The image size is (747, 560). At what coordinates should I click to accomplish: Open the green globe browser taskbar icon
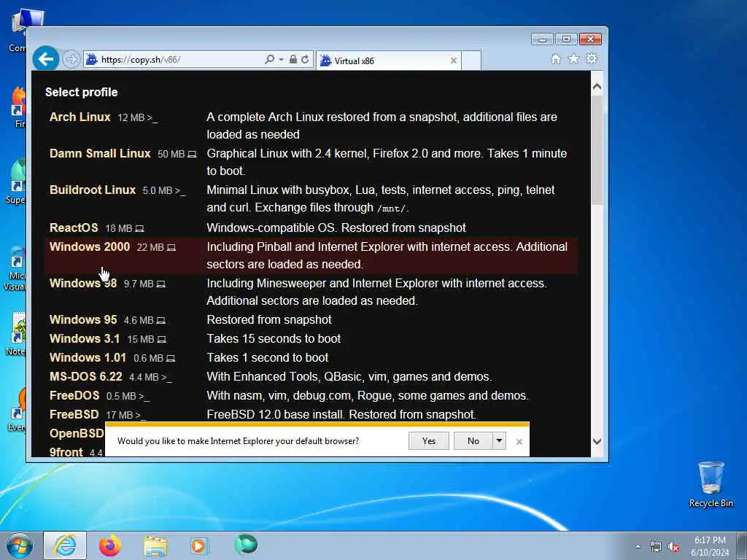coord(246,544)
